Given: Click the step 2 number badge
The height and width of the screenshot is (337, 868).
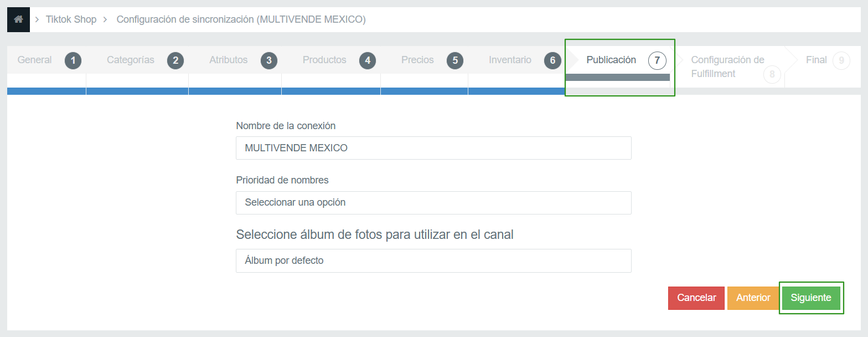Looking at the screenshot, I should 175,60.
